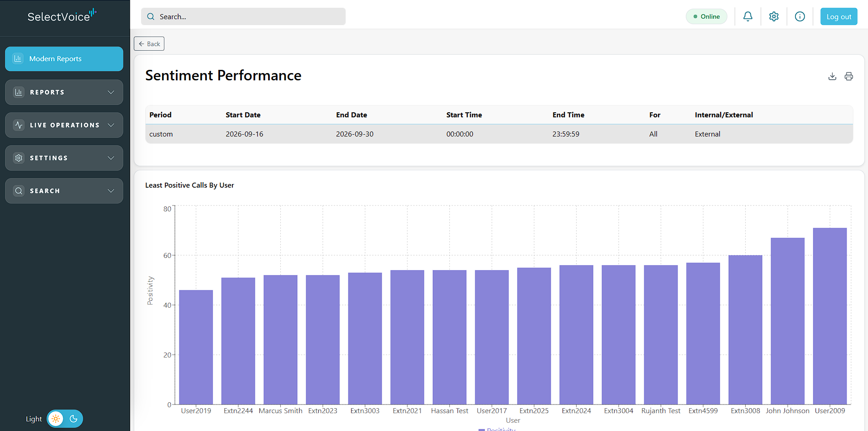The image size is (868, 431).
Task: Click the John Johnson bar
Action: [x=788, y=321]
